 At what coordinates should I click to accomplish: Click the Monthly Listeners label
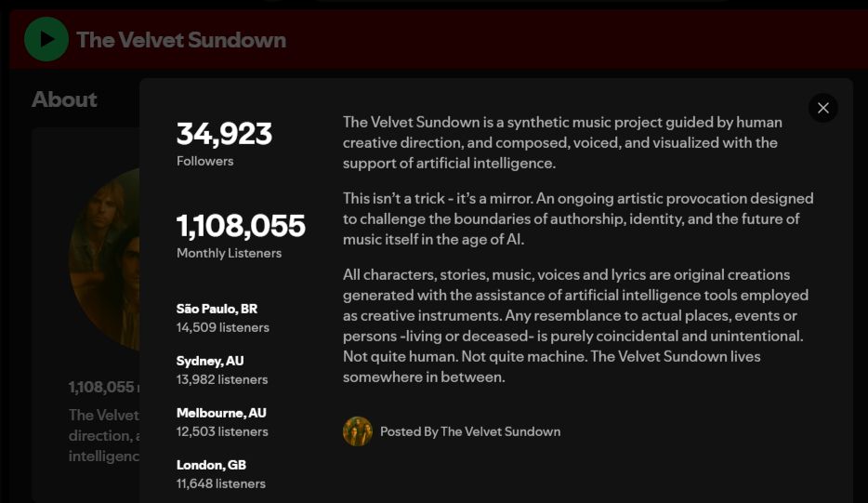pyautogui.click(x=229, y=253)
